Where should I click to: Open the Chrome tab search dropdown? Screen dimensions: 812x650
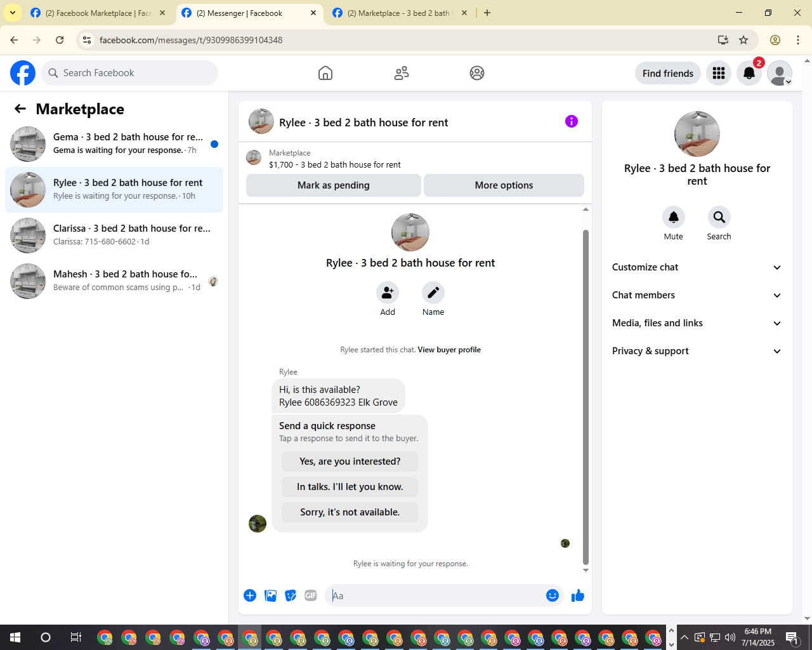click(x=13, y=13)
